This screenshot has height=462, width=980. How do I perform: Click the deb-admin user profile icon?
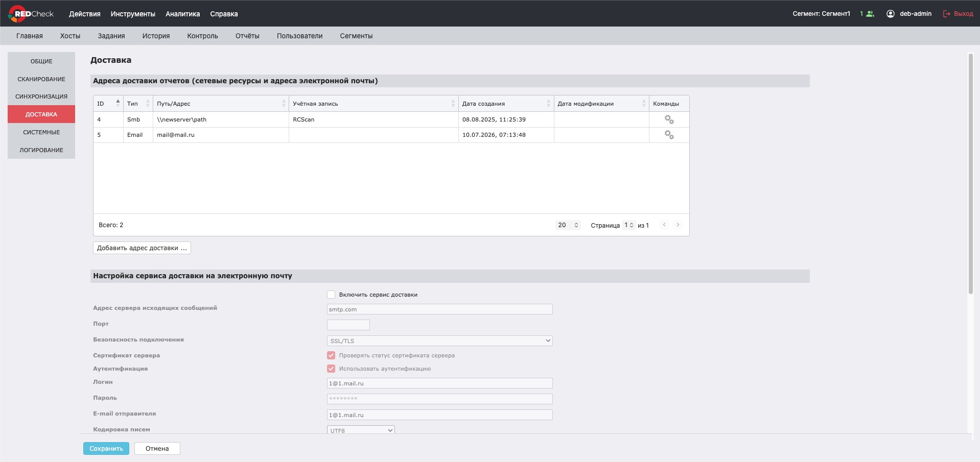click(891, 14)
